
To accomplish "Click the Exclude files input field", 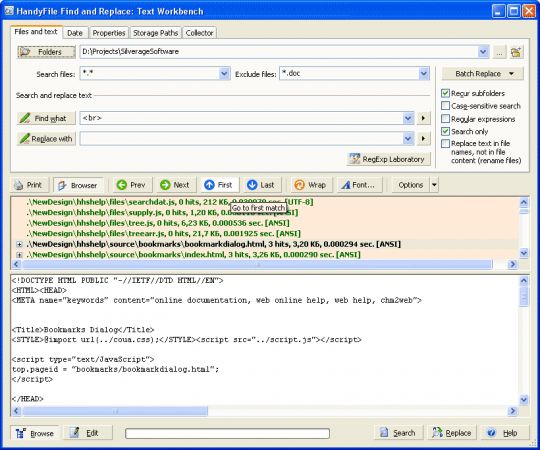I will pyautogui.click(x=349, y=74).
